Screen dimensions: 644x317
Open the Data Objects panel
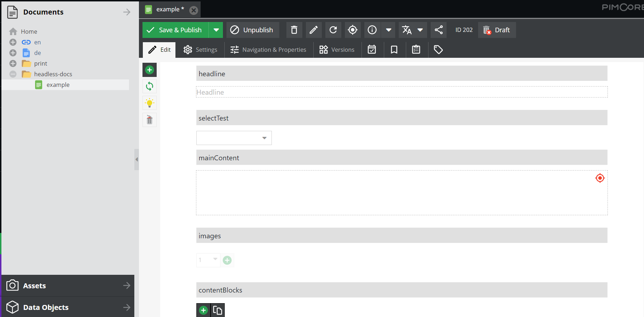pos(68,307)
